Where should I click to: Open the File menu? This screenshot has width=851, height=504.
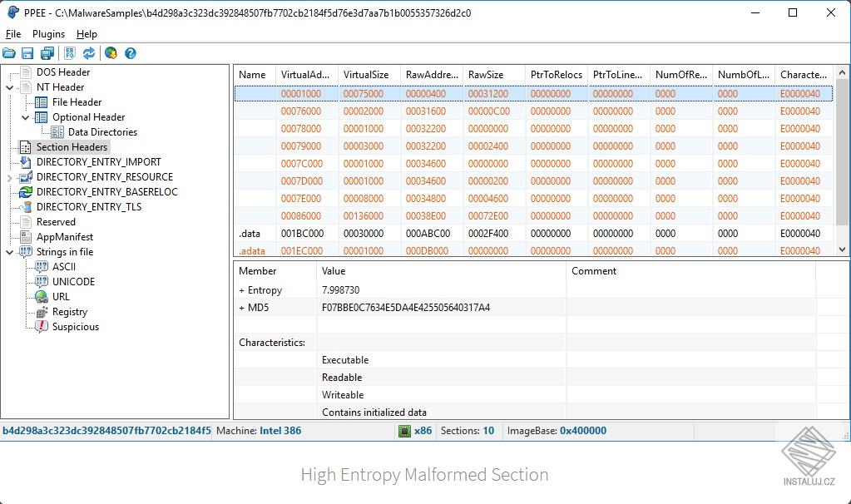pyautogui.click(x=13, y=34)
